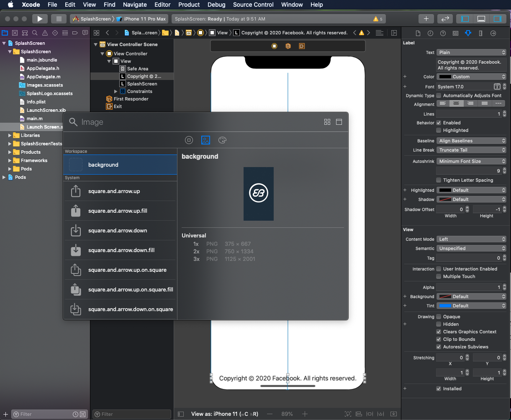511x420 pixels.
Task: Enable the Highlighted behavior checkbox
Action: [x=439, y=130]
